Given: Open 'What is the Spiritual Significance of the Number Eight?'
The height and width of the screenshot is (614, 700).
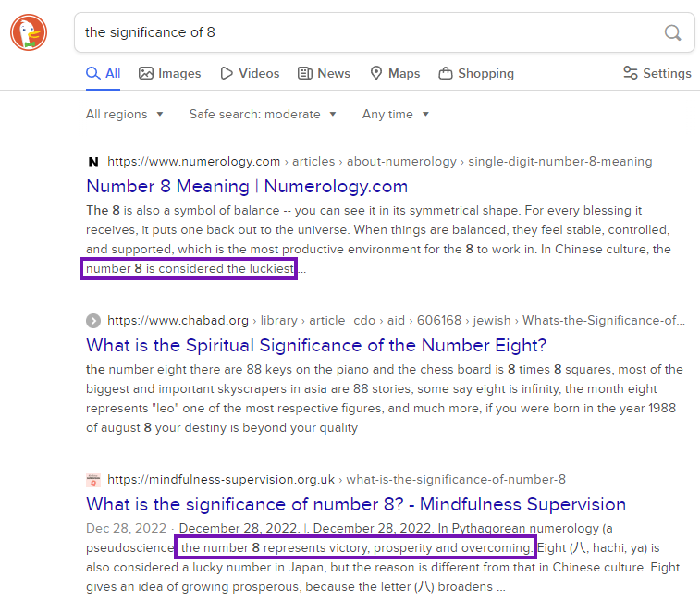Looking at the screenshot, I should 316,345.
